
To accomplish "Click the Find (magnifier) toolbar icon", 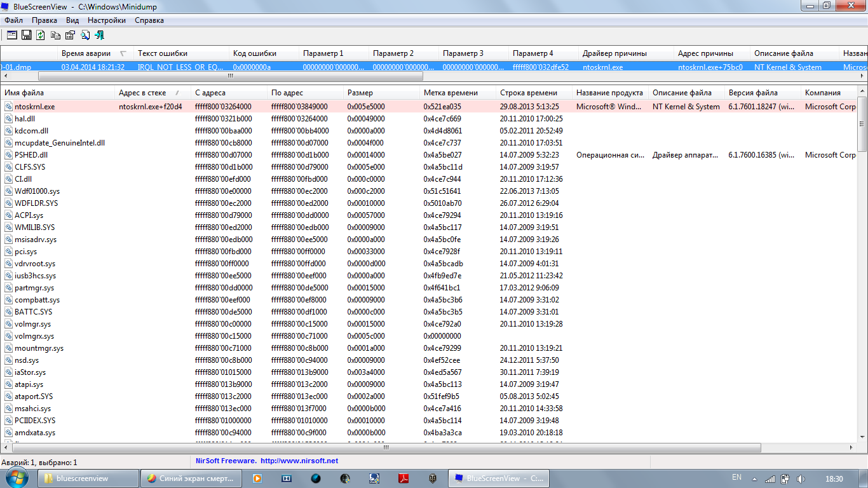I will 85,35.
